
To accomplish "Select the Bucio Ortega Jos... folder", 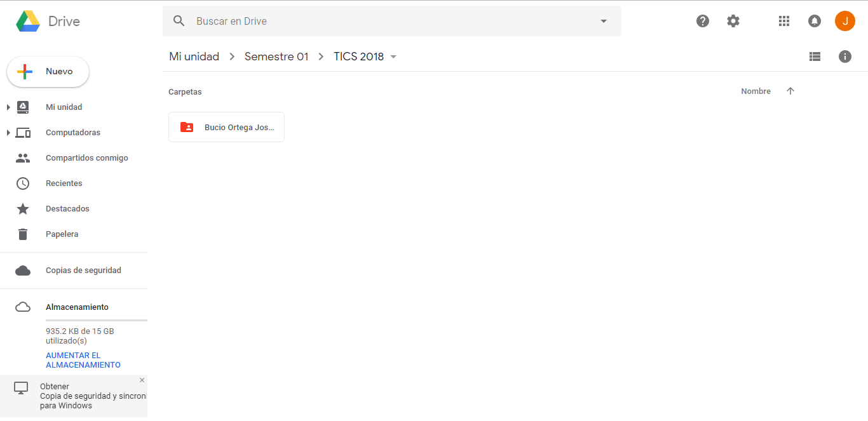I will [x=226, y=127].
